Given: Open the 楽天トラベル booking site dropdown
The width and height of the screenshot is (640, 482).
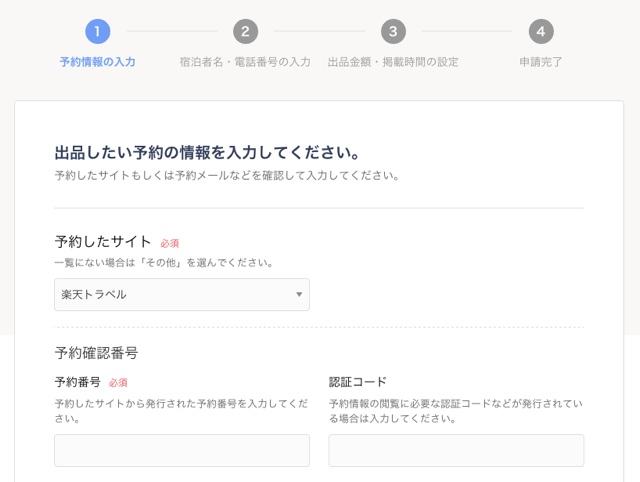Looking at the screenshot, I should coord(181,295).
